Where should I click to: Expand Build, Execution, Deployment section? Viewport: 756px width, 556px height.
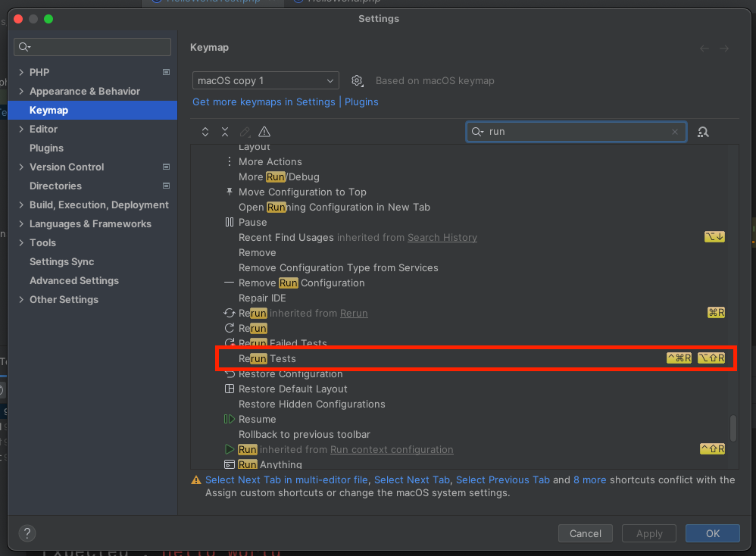[21, 205]
